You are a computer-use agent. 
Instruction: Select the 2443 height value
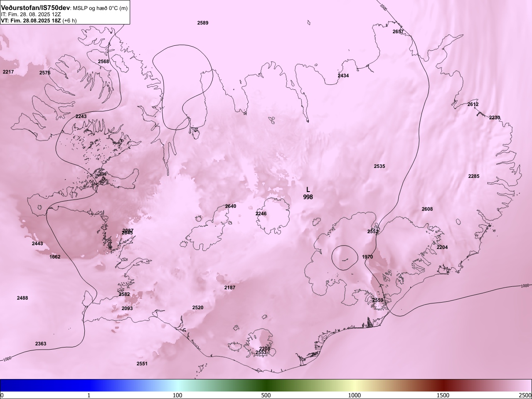pos(37,244)
